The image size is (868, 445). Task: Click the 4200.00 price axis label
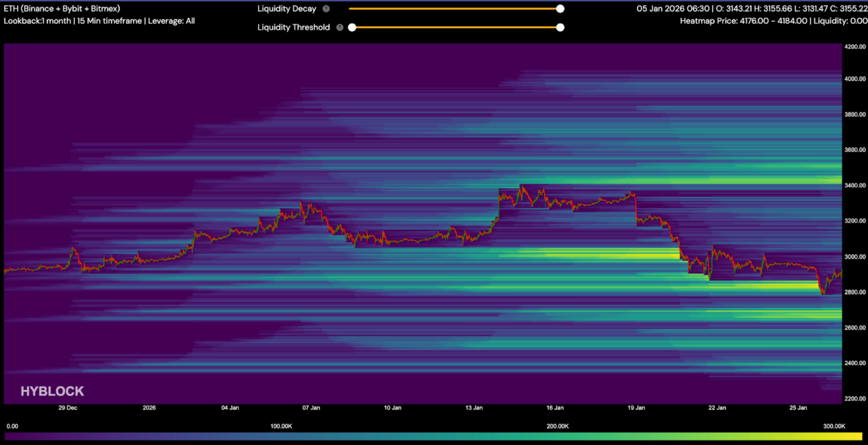click(855, 47)
